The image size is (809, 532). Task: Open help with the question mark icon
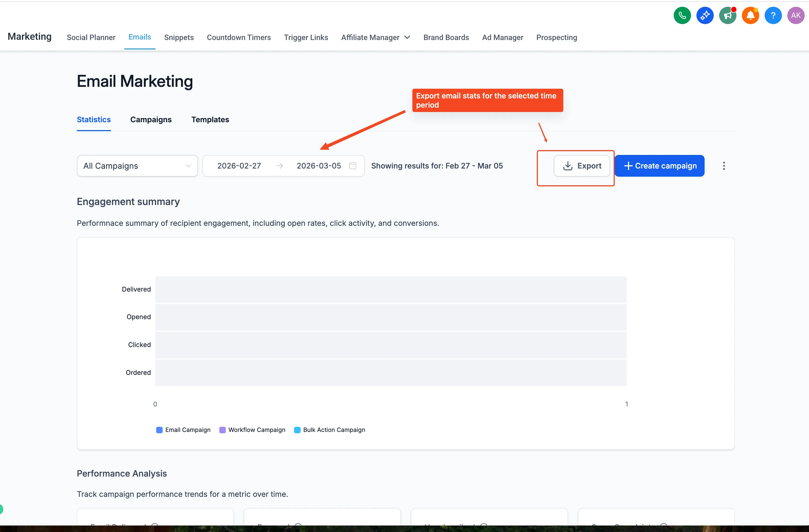(773, 15)
